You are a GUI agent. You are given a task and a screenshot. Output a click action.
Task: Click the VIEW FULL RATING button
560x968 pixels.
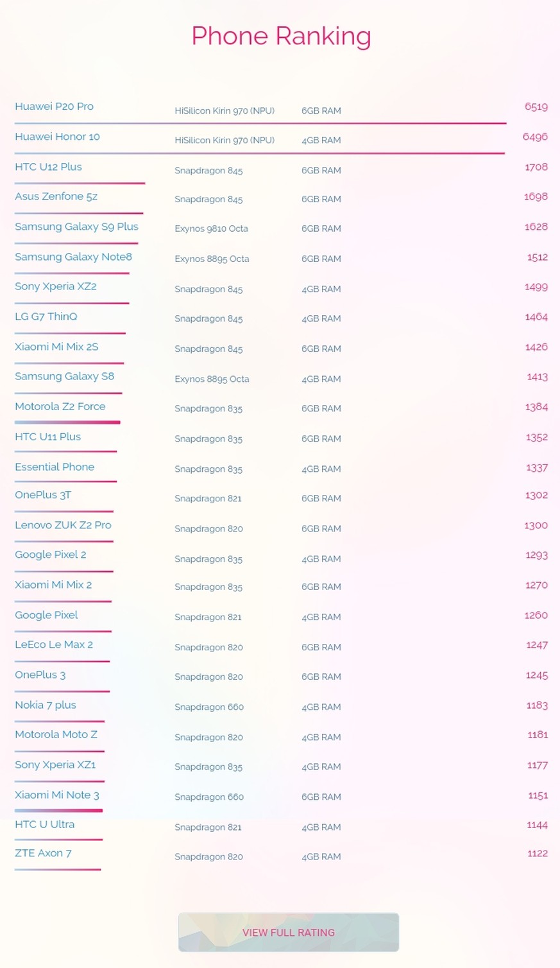coord(289,932)
